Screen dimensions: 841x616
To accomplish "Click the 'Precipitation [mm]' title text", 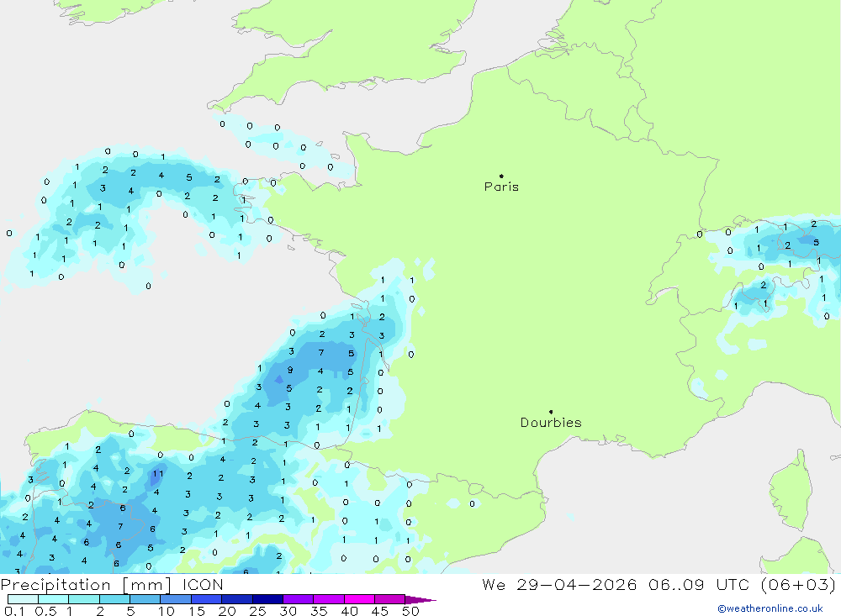I will (x=86, y=585).
